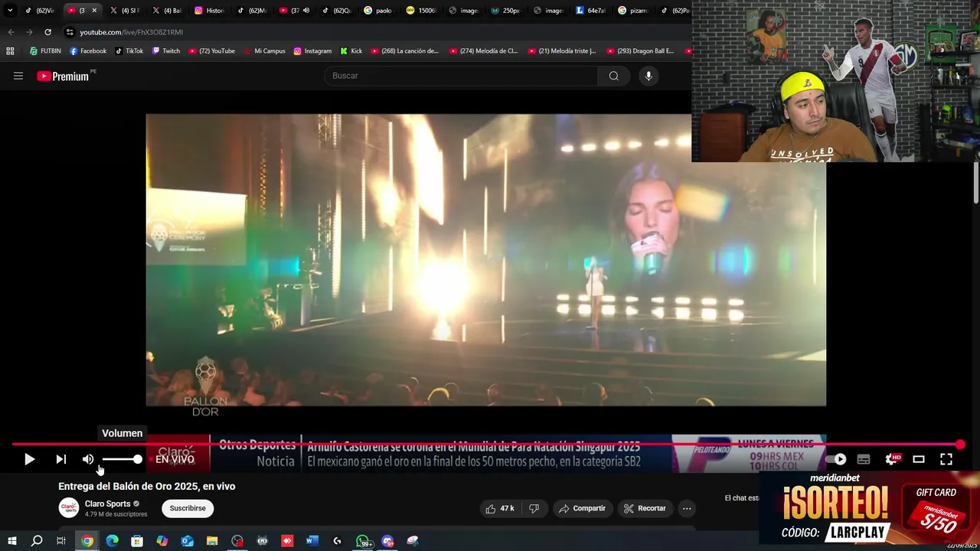This screenshot has height=551, width=980.
Task: Open the FUTBIN bookmark
Action: pyautogui.click(x=45, y=51)
